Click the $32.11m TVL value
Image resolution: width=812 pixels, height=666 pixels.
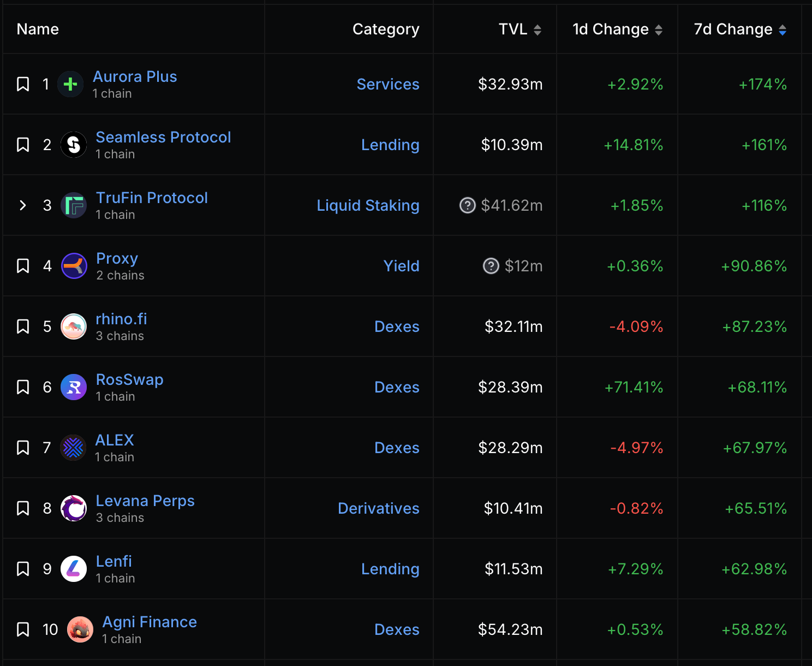click(x=514, y=326)
